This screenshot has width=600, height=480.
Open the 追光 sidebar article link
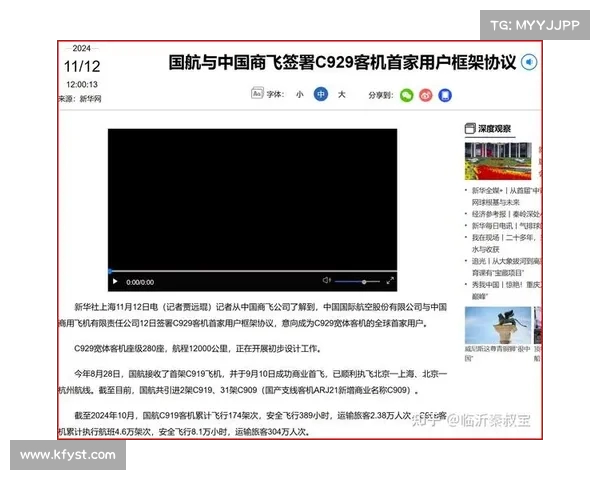coord(506,267)
